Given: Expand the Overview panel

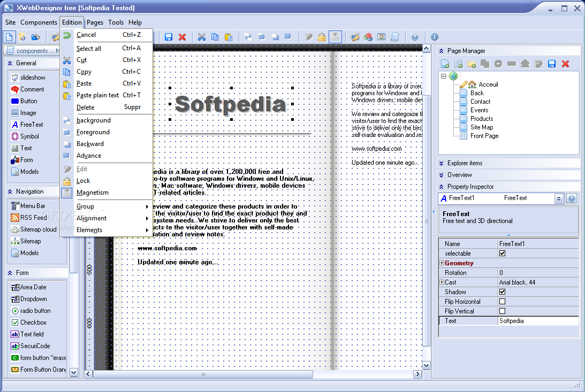Looking at the screenshot, I should (442, 175).
